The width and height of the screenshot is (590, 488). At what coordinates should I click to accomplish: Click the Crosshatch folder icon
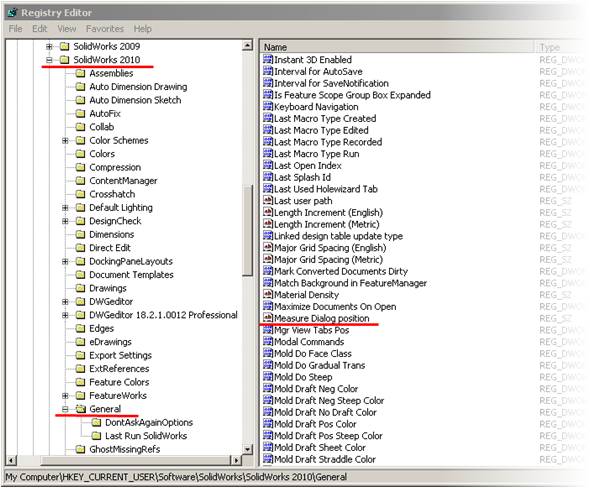tap(80, 194)
